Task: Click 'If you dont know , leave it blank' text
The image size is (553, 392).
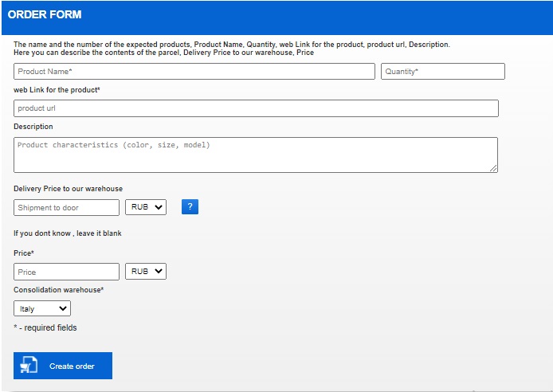Action: coord(68,233)
